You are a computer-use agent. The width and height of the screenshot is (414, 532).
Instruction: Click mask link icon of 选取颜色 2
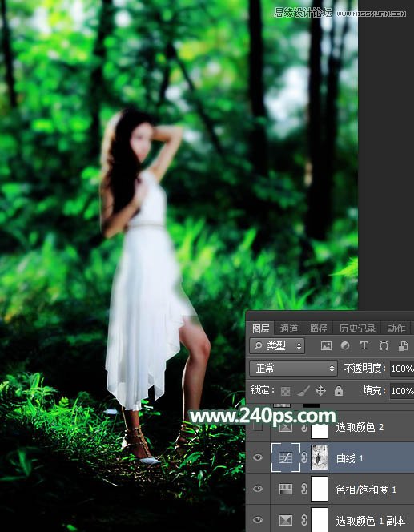click(304, 428)
